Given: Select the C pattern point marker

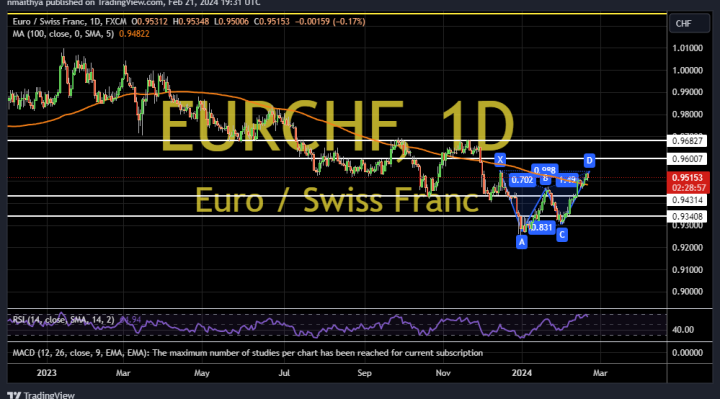Looking at the screenshot, I should [x=562, y=235].
